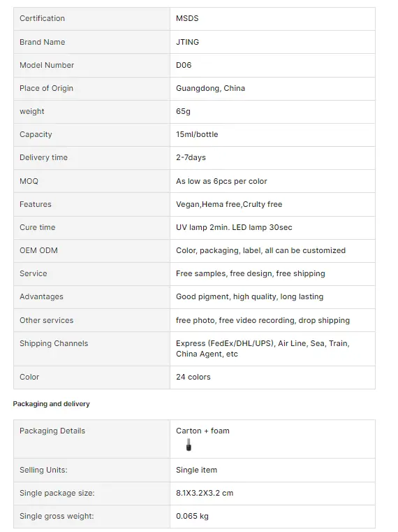Click the nail polish bottle thumbnail
This screenshot has width=398, height=532.
[189, 445]
